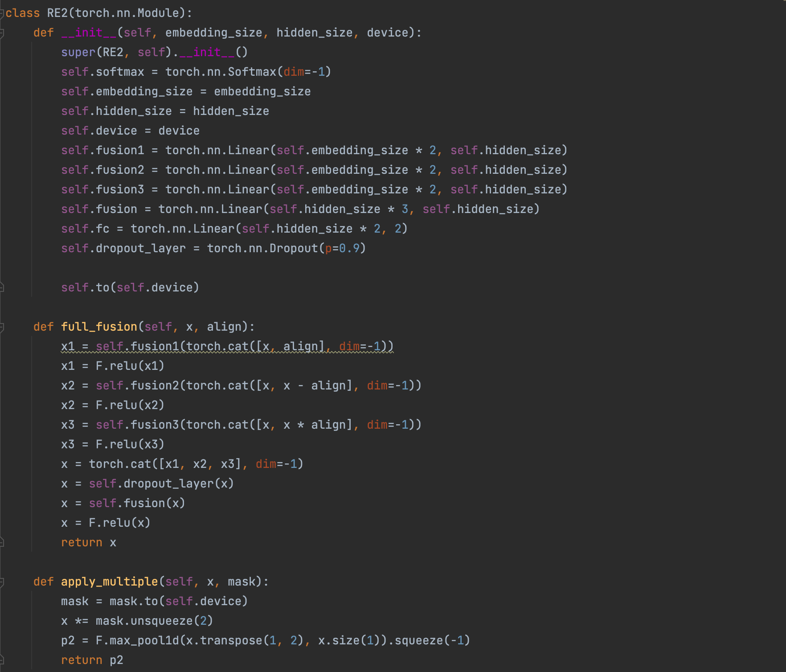Viewport: 786px width, 672px height.
Task: Click the 'align' parameter in full_fusion signature
Action: pyautogui.click(x=224, y=327)
